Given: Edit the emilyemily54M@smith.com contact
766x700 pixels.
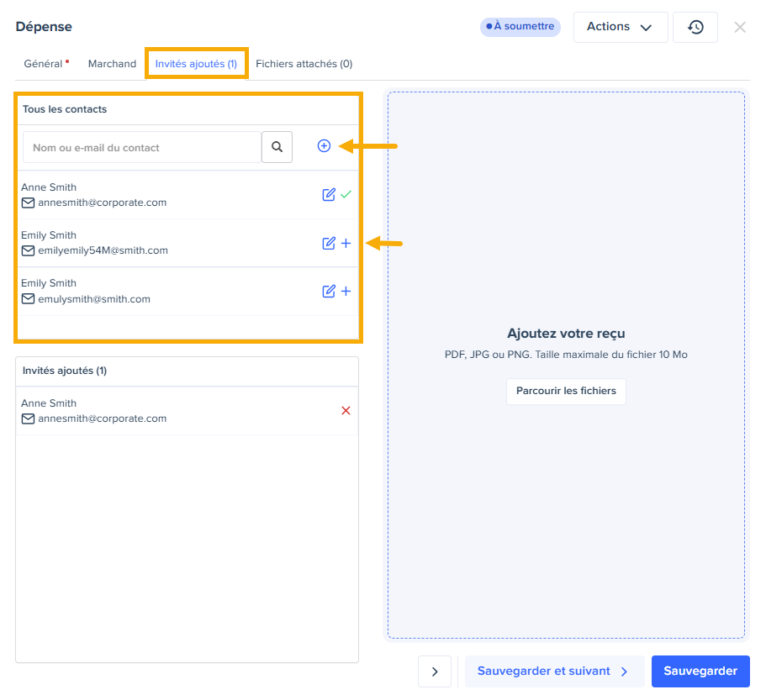Looking at the screenshot, I should (329, 244).
